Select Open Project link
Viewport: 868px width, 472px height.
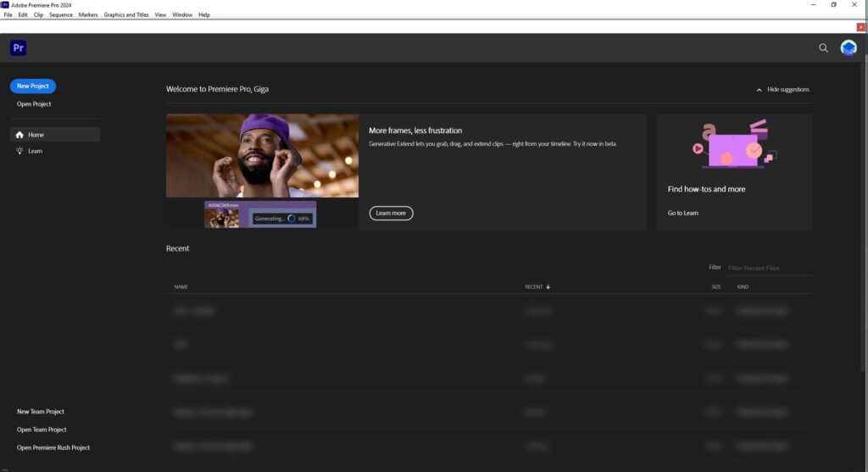coord(34,104)
